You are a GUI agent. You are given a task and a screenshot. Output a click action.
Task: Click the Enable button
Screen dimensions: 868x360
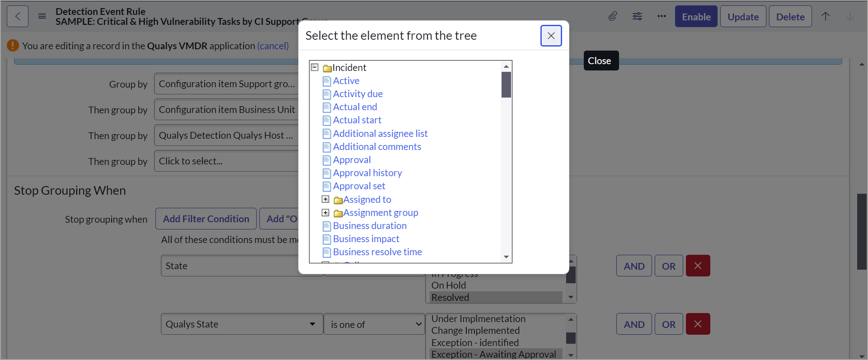click(696, 17)
